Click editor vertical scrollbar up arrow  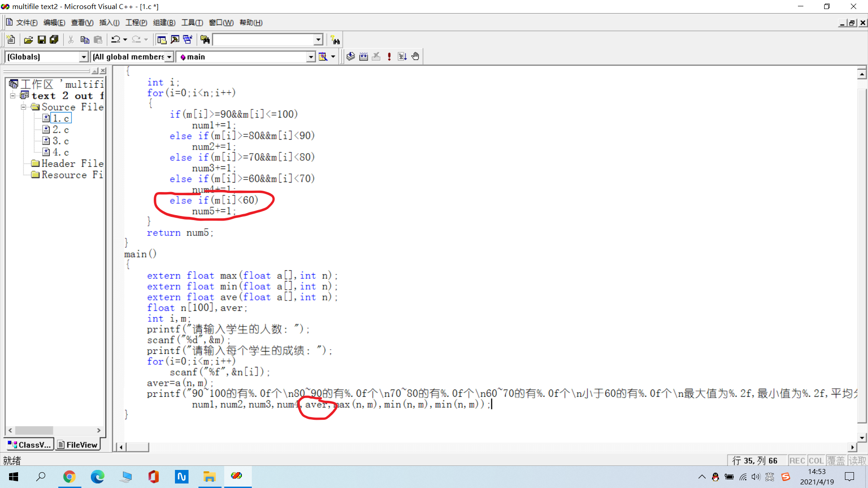pyautogui.click(x=862, y=74)
